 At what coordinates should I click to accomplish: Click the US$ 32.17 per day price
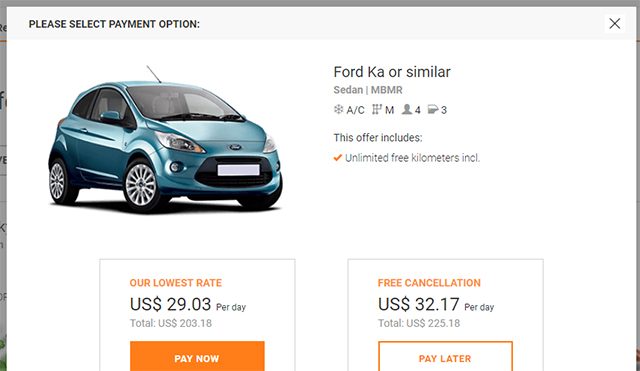(436, 304)
